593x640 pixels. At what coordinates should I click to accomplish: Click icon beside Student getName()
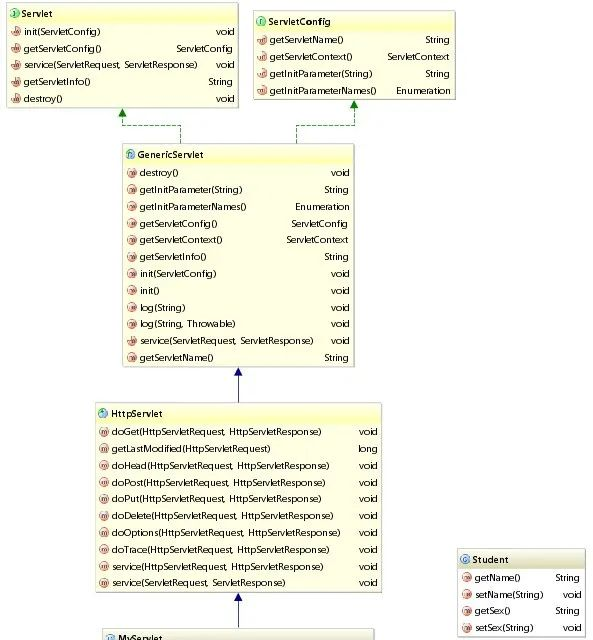(x=466, y=578)
